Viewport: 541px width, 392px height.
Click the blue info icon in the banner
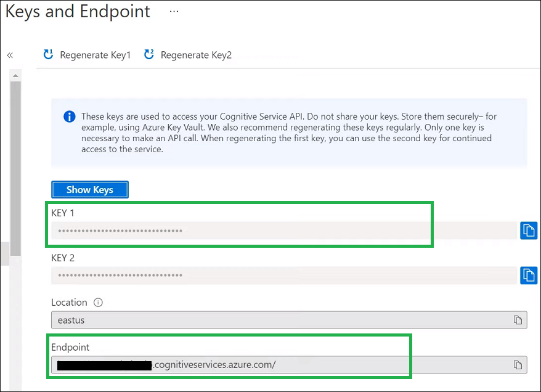pyautogui.click(x=70, y=117)
